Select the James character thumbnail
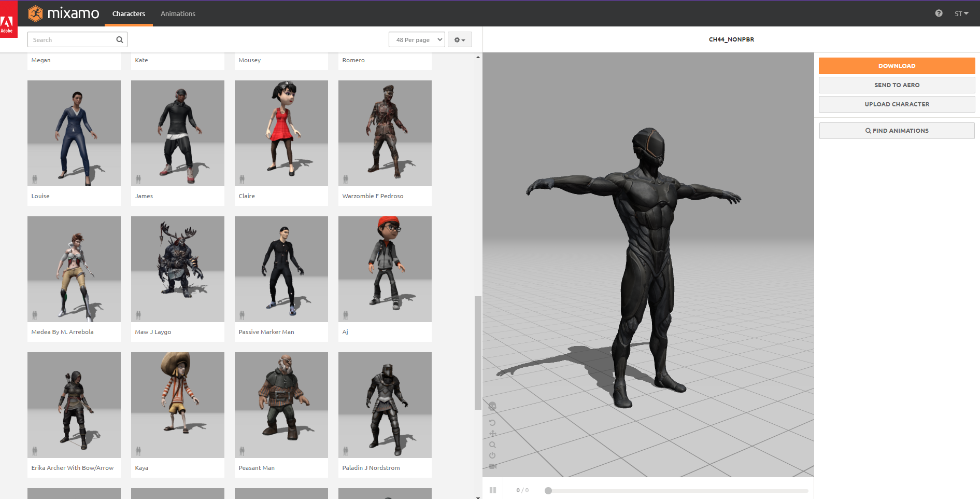This screenshot has height=499, width=980. coord(178,133)
